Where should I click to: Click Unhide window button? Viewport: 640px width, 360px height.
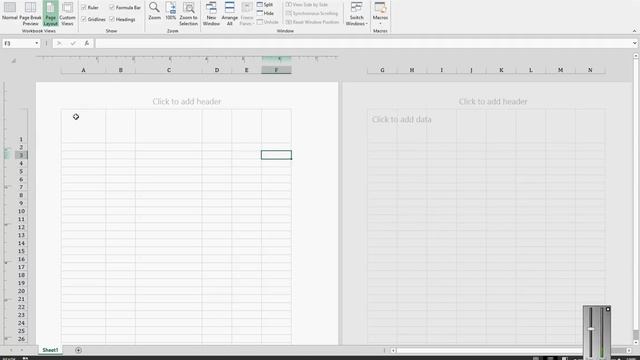point(268,22)
